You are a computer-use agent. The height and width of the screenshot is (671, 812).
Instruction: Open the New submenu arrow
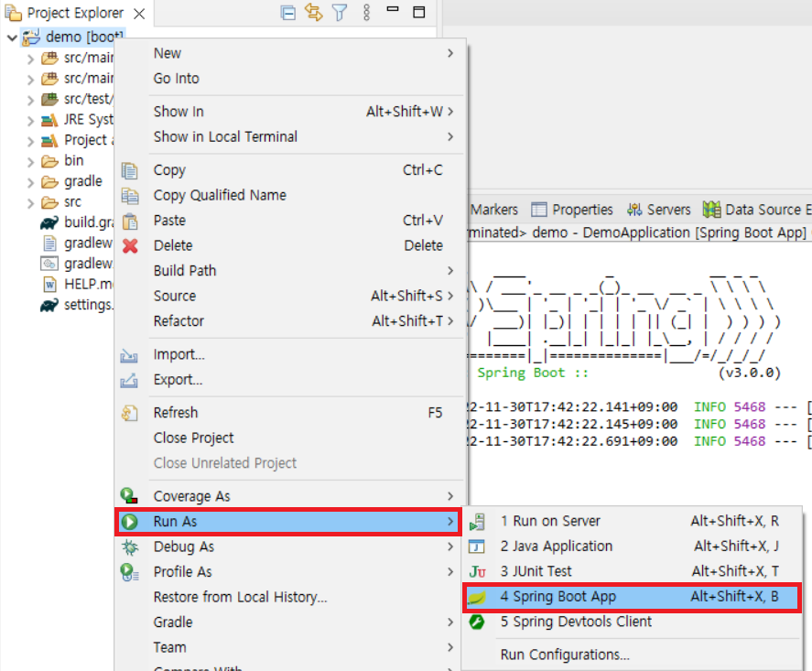point(450,53)
